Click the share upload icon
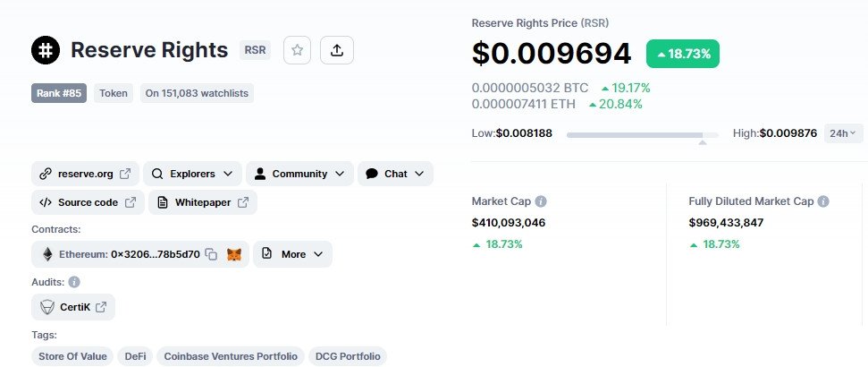This screenshot has height=367, width=868. coord(337,50)
